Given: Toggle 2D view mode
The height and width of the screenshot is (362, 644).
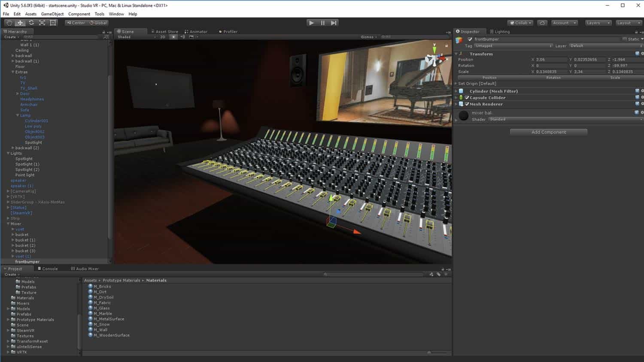Looking at the screenshot, I should coord(163,37).
